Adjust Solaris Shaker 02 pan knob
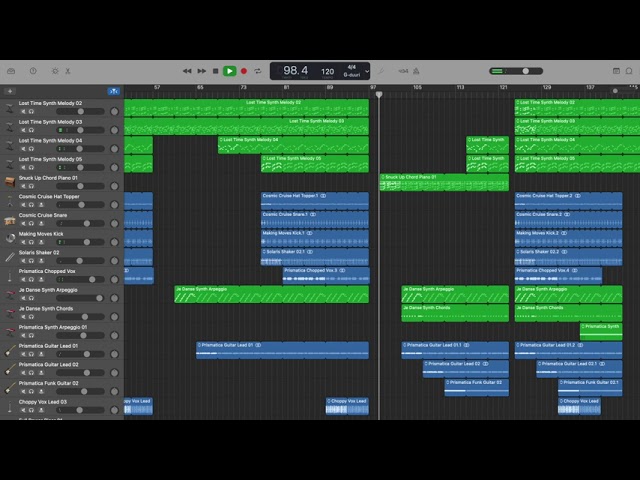Viewport: 640px width, 480px height. 114,261
